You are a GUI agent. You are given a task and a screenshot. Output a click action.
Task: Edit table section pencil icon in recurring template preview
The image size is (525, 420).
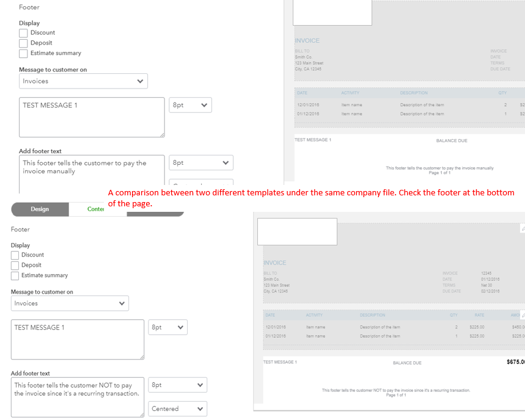click(x=523, y=316)
